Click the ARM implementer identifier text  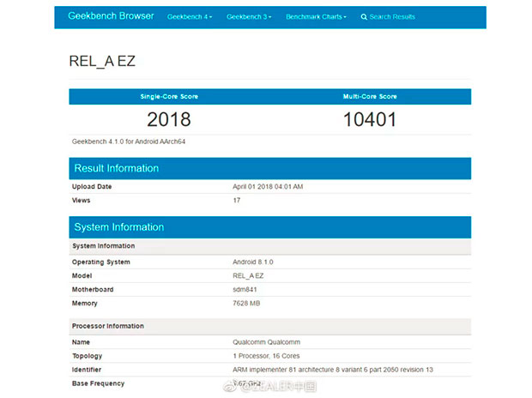click(333, 369)
